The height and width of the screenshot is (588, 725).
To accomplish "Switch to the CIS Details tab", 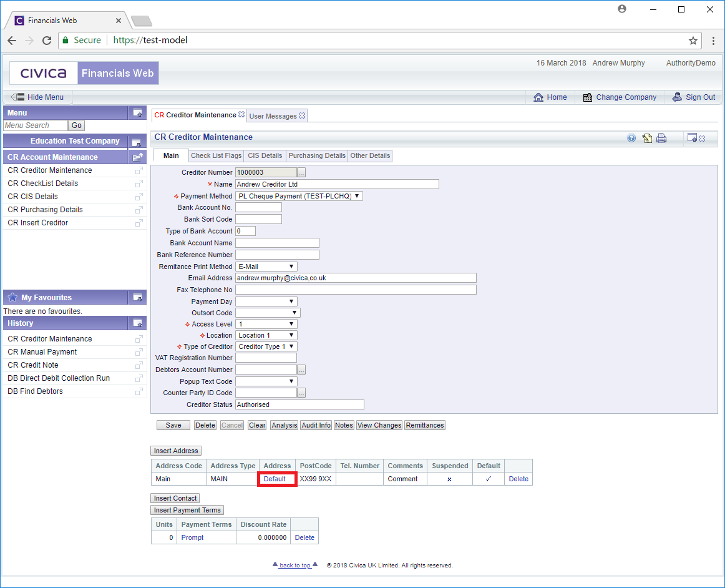I will coord(265,156).
